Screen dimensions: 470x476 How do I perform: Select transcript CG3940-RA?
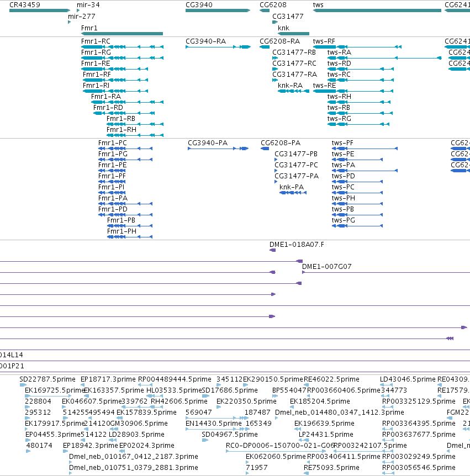pyautogui.click(x=218, y=47)
